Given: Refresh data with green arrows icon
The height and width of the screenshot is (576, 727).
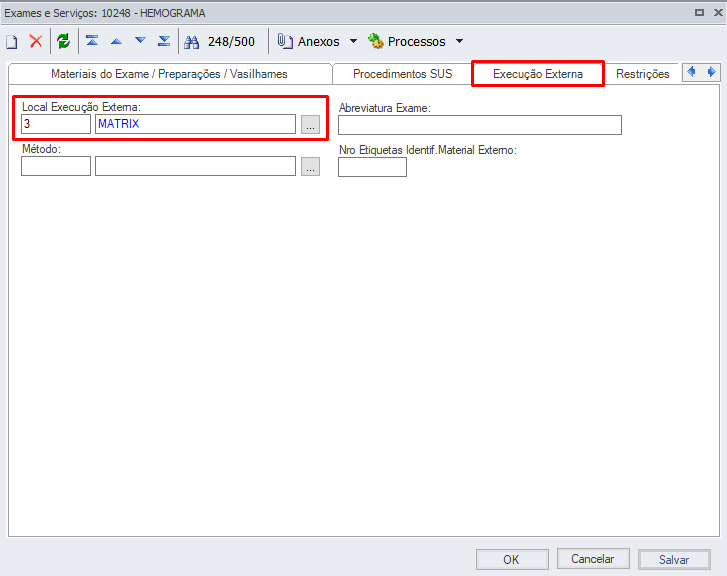Looking at the screenshot, I should pos(64,41).
